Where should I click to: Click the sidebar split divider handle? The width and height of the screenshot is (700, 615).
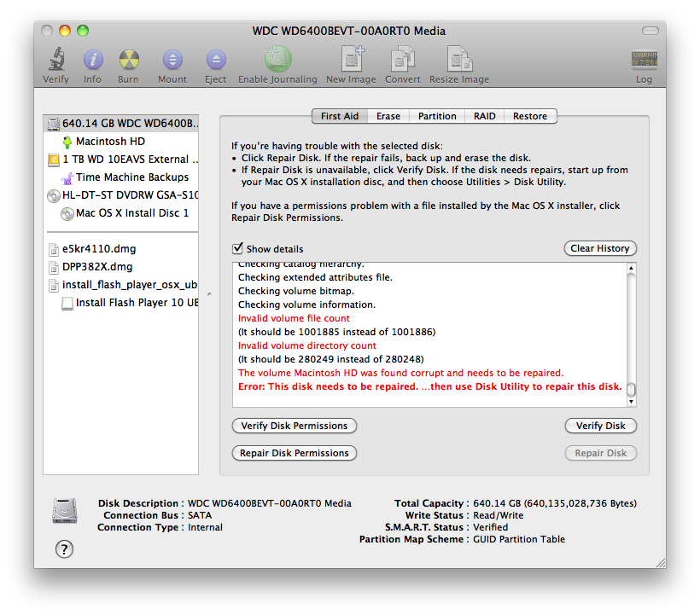click(209, 294)
